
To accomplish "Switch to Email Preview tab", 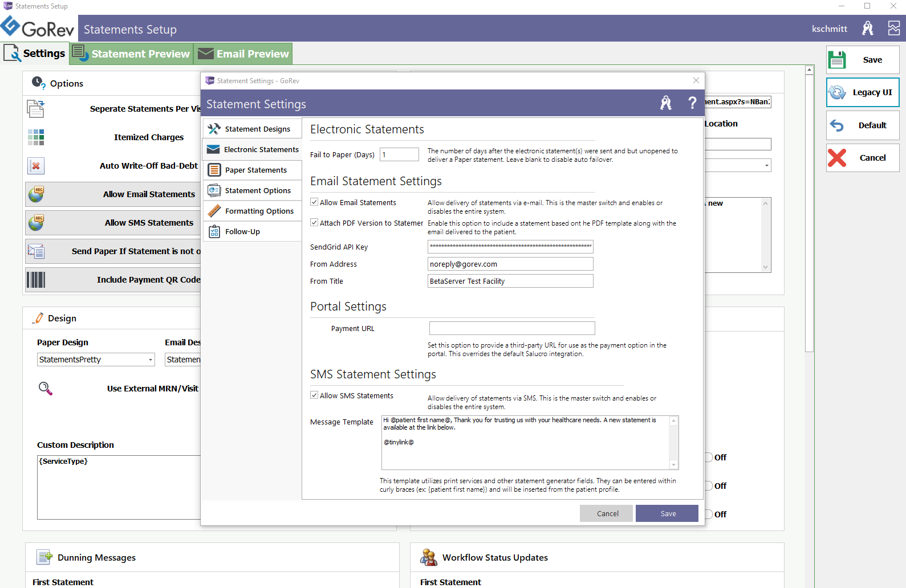I will 243,54.
